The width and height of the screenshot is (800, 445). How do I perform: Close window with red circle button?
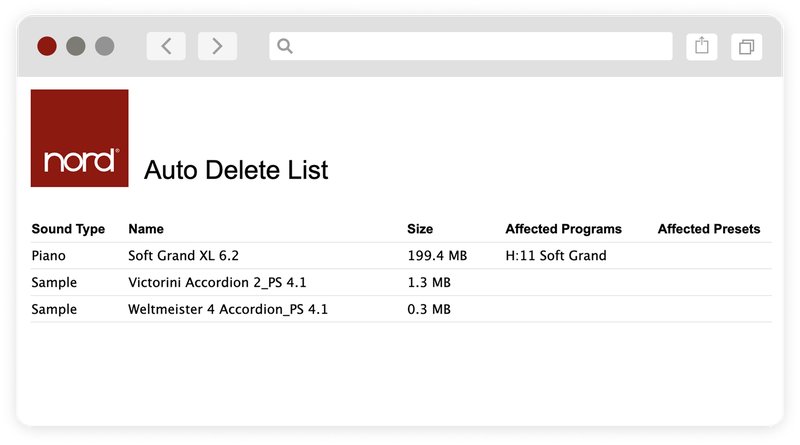47,46
